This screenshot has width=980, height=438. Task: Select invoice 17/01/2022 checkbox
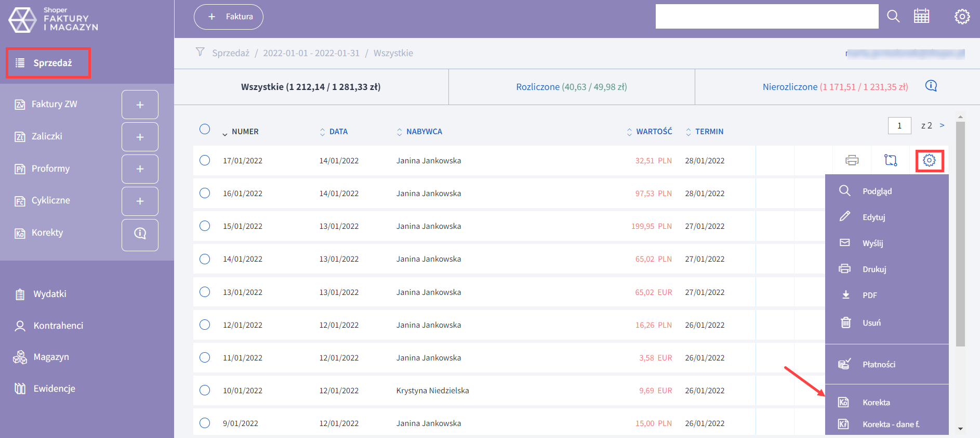pos(205,160)
